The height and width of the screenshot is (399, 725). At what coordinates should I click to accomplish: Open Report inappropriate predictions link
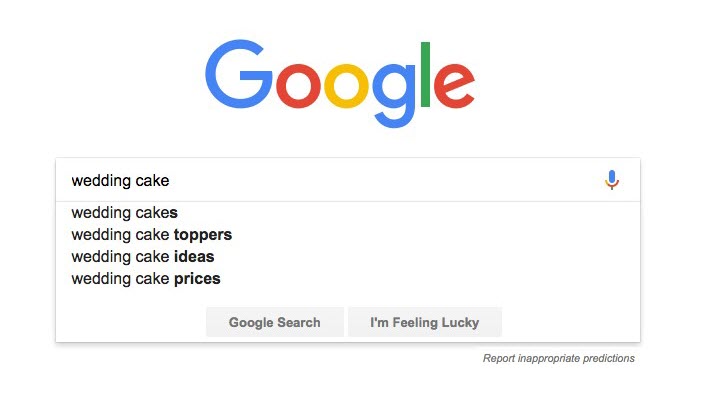pos(559,358)
